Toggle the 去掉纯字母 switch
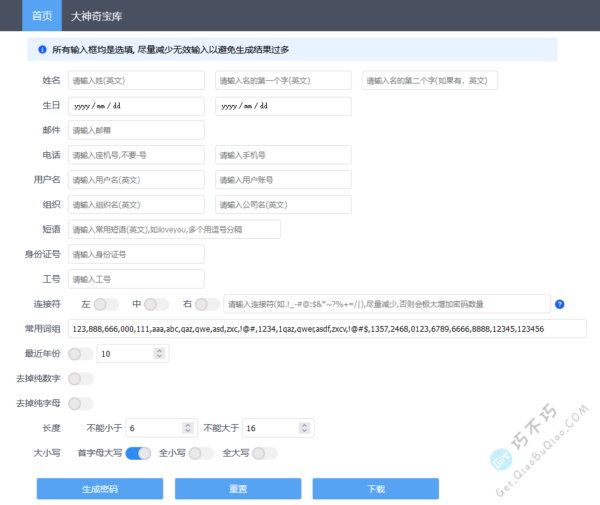 point(81,403)
